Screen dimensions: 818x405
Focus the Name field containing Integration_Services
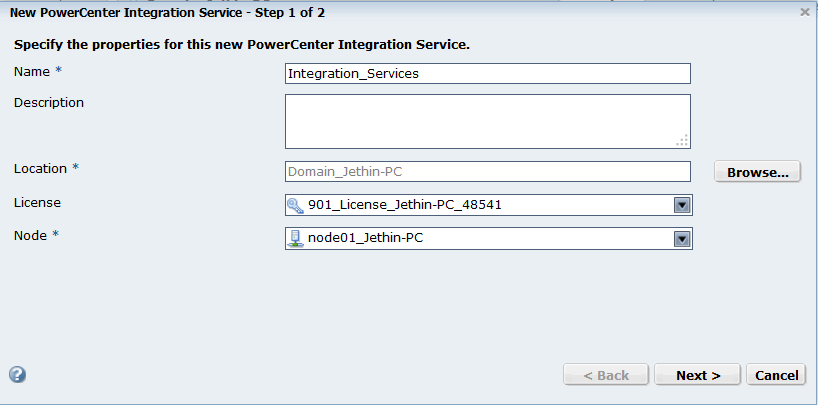click(487, 73)
